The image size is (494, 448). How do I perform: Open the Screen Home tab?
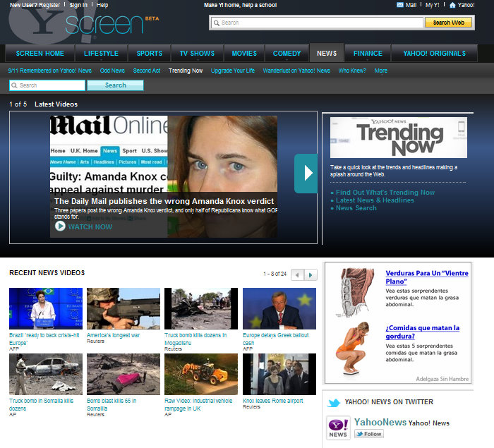40,53
